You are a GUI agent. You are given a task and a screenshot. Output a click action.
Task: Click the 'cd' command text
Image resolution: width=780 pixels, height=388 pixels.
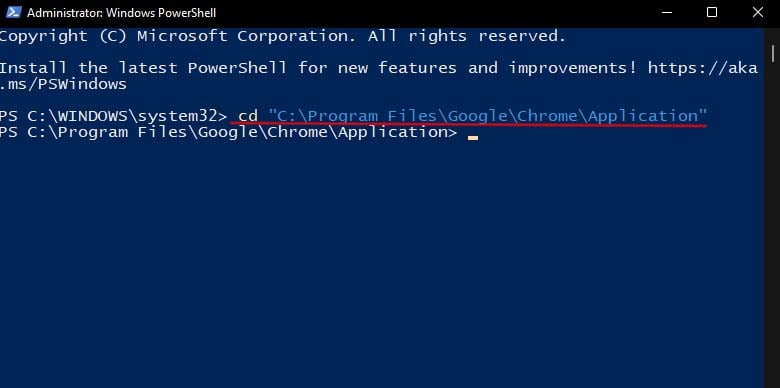coord(248,116)
